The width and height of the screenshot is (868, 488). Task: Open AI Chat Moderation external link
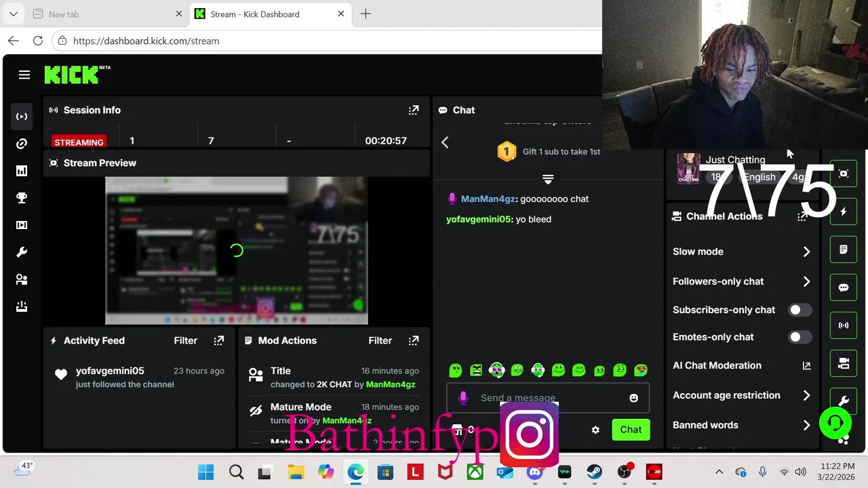[x=806, y=365]
